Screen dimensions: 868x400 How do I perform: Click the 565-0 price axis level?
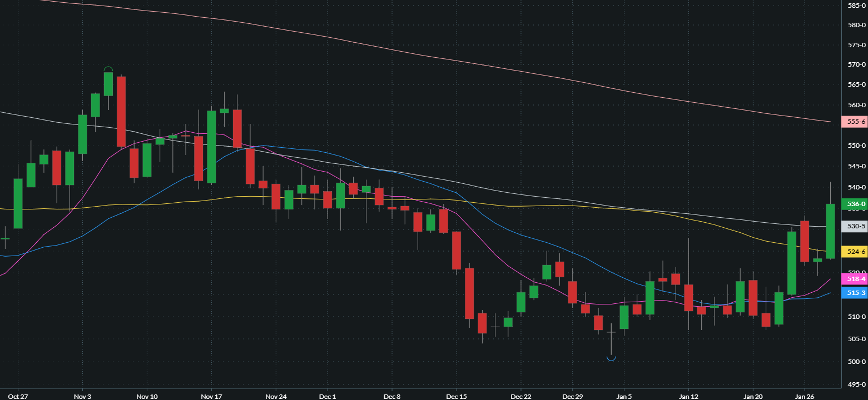click(855, 85)
